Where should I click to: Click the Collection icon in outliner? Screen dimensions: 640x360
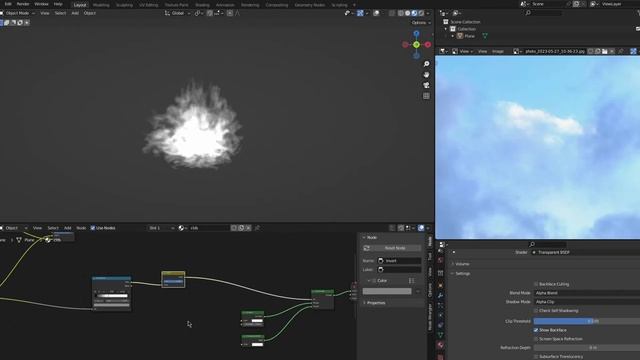pos(453,29)
